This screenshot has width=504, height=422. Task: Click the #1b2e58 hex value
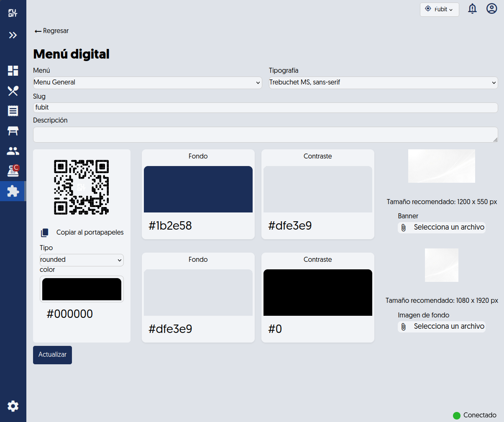point(170,226)
